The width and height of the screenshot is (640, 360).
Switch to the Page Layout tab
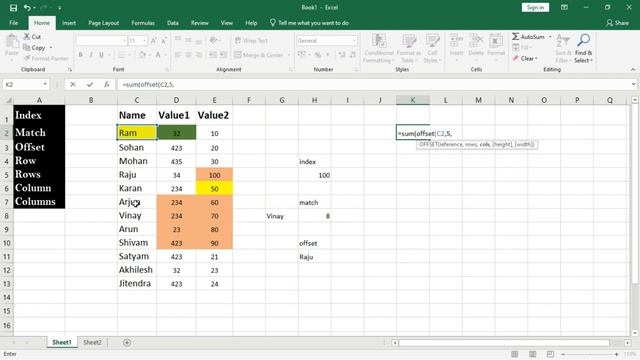pos(103,23)
